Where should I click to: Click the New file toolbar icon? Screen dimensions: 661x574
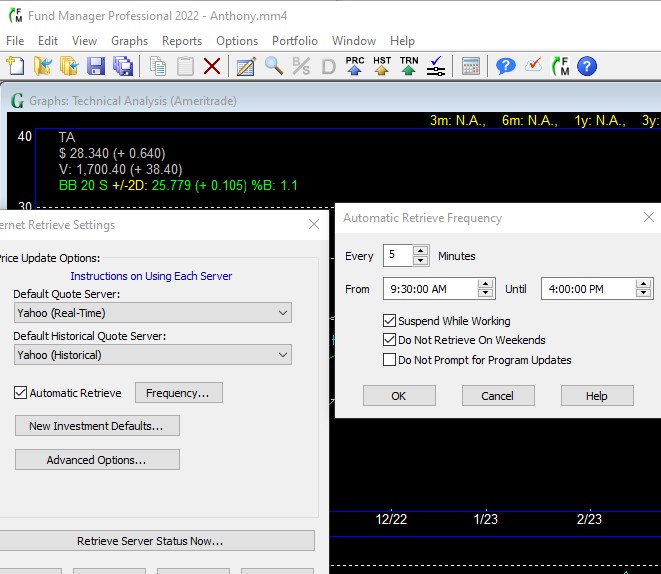16,66
